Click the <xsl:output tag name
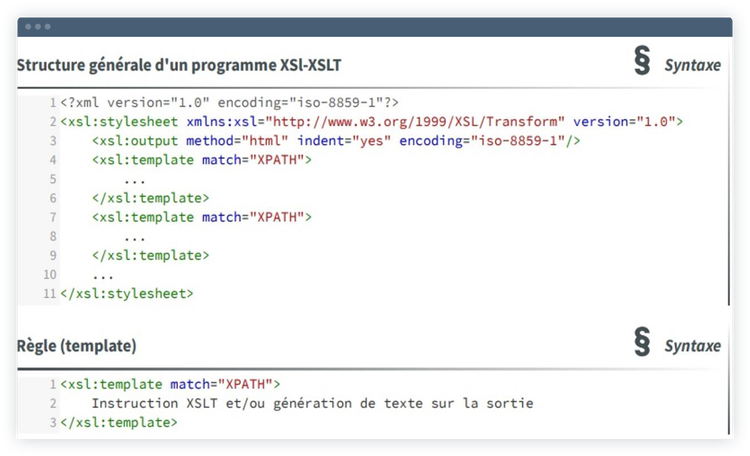 pos(135,141)
